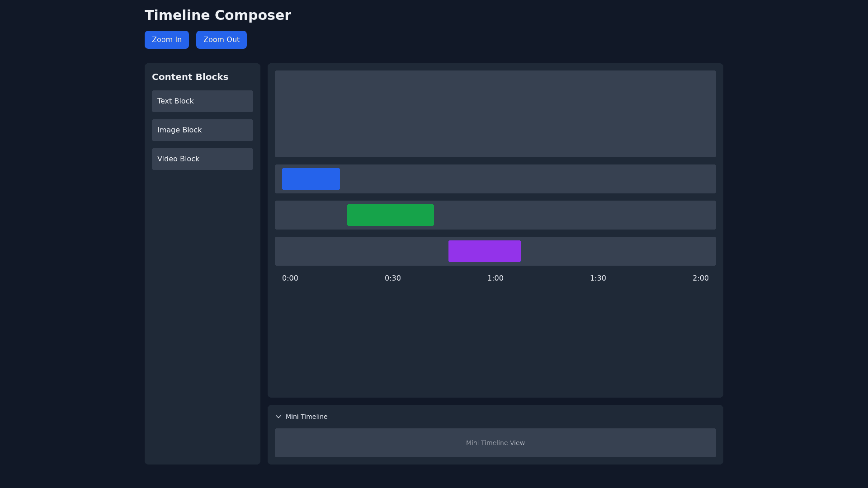Click the Zoom In button
This screenshot has height=488, width=868.
pyautogui.click(x=166, y=40)
